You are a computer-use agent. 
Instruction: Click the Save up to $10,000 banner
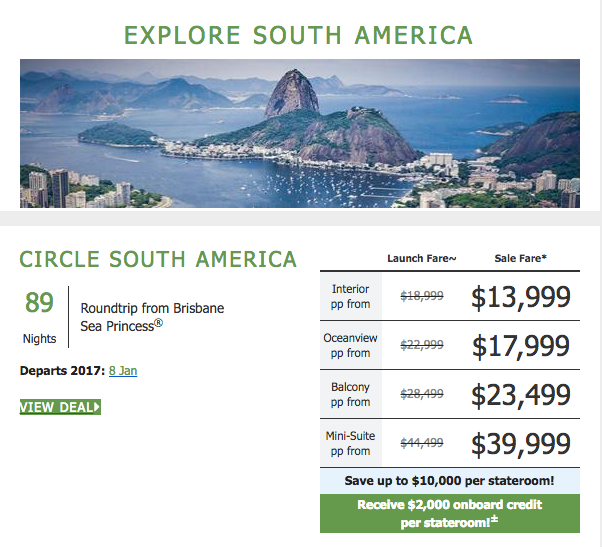(450, 481)
